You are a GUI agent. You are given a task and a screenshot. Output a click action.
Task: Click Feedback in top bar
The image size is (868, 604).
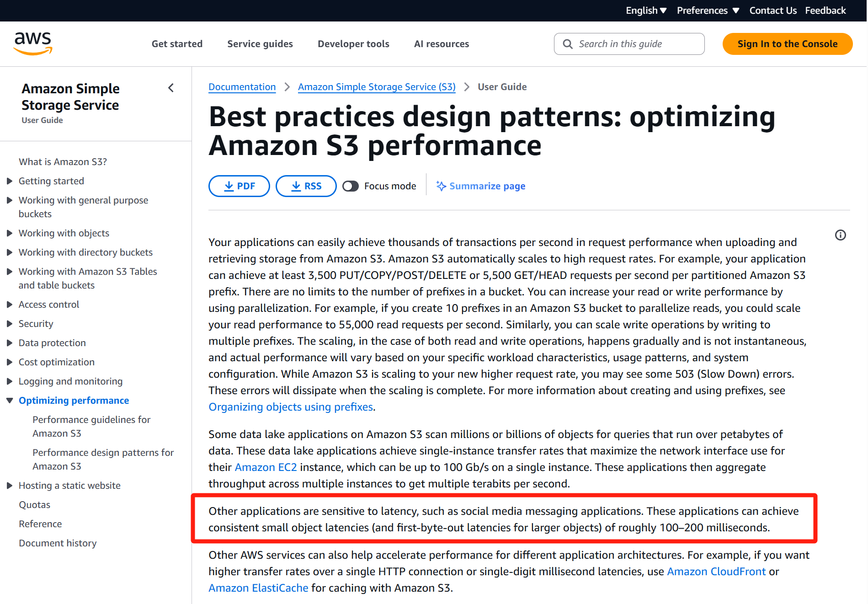(x=825, y=11)
